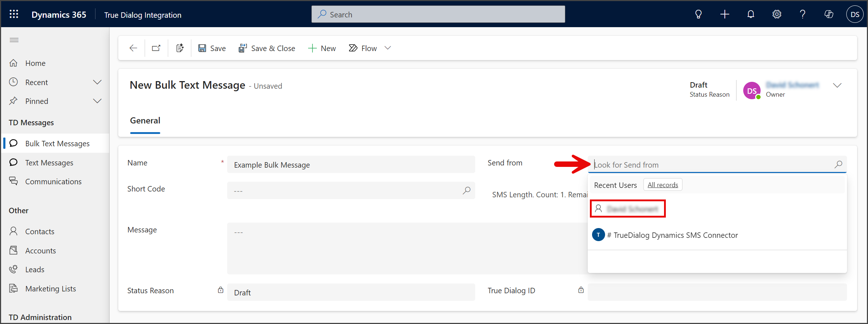Viewport: 868px width, 324px height.
Task: Click the Accounts icon
Action: tap(13, 250)
